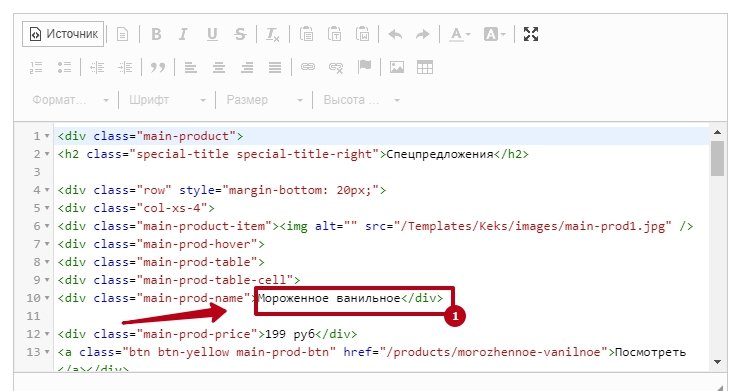Collapse code fold at line 1

[47, 136]
